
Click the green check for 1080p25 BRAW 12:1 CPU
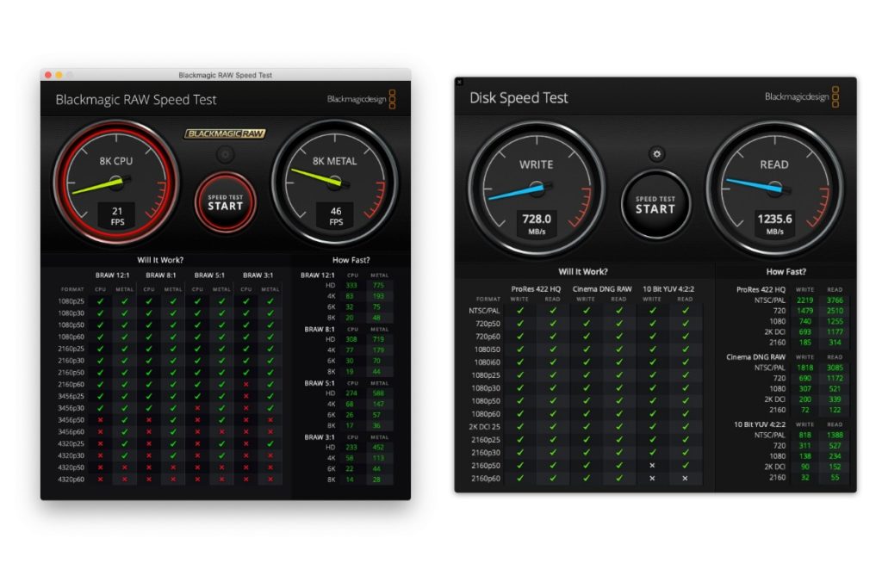click(101, 301)
